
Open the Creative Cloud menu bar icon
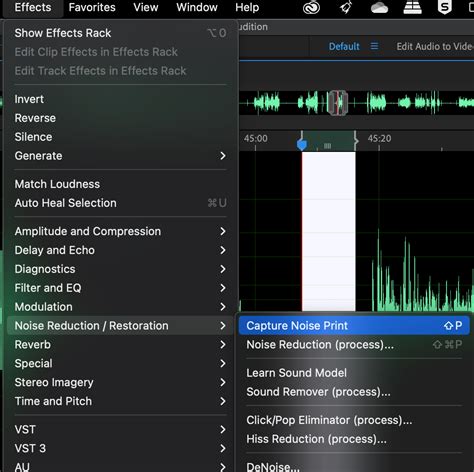click(311, 7)
